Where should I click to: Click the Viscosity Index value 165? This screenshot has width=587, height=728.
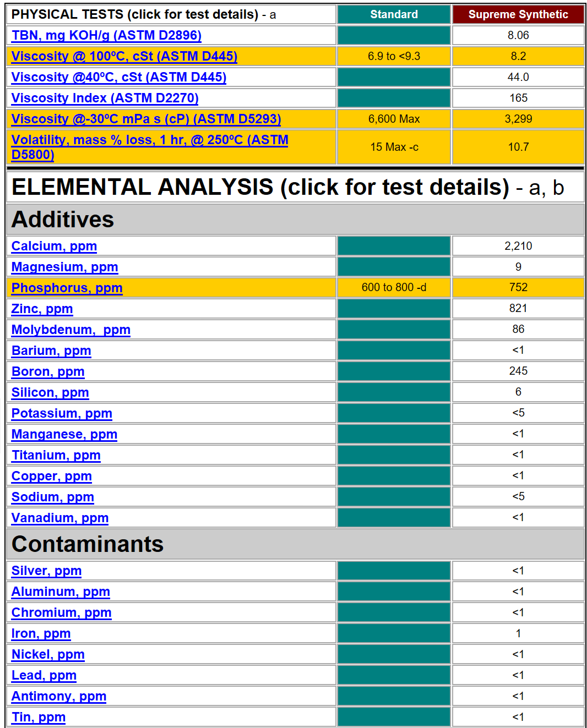[x=518, y=98]
